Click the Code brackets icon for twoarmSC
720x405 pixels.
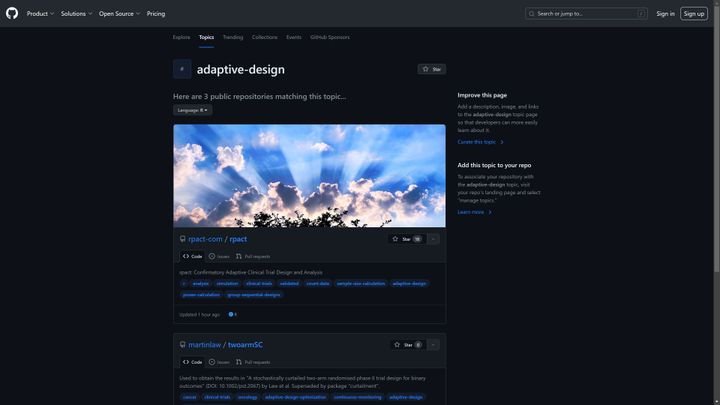point(186,362)
